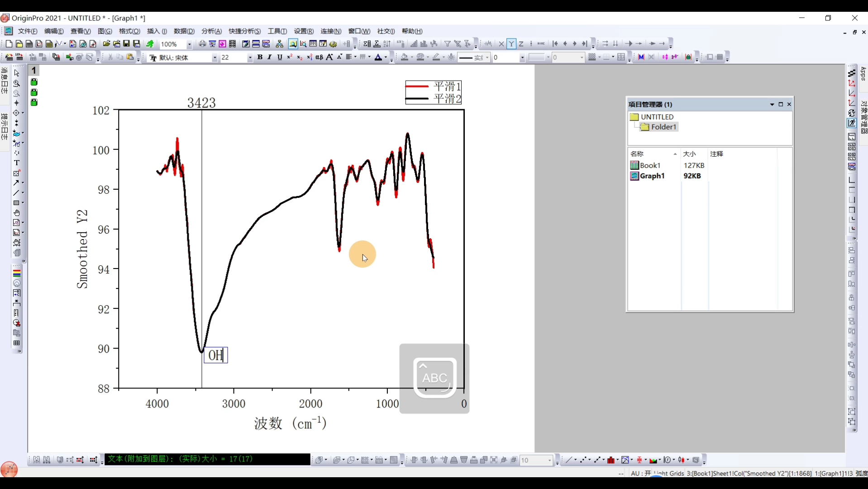Click the line color pencil swatch
Image resolution: width=868 pixels, height=489 pixels.
[436, 57]
